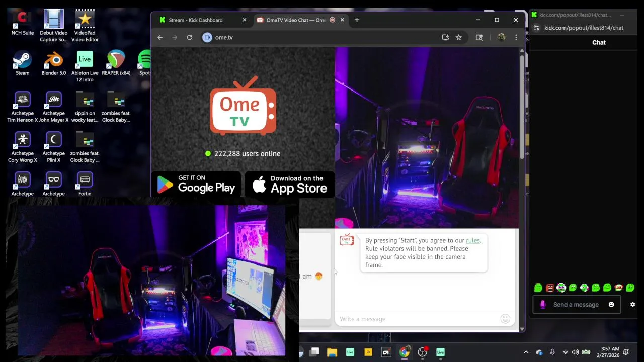Viewport: 644px width, 362px height.
Task: Open Task View on the taskbar
Action: tap(314, 352)
